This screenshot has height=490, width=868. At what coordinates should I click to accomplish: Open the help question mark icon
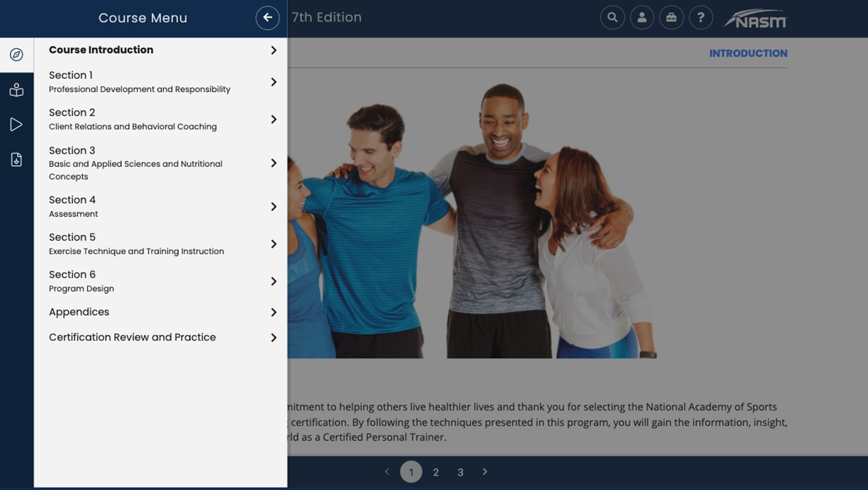(x=701, y=18)
